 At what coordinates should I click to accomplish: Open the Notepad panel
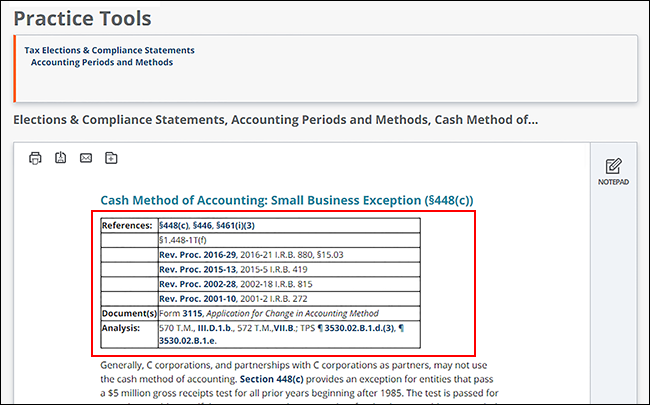613,171
